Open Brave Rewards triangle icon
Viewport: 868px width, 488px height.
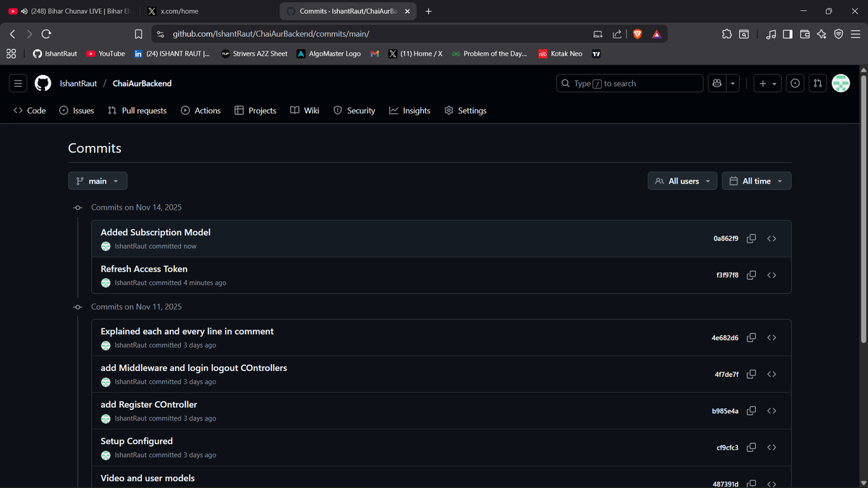coord(656,34)
